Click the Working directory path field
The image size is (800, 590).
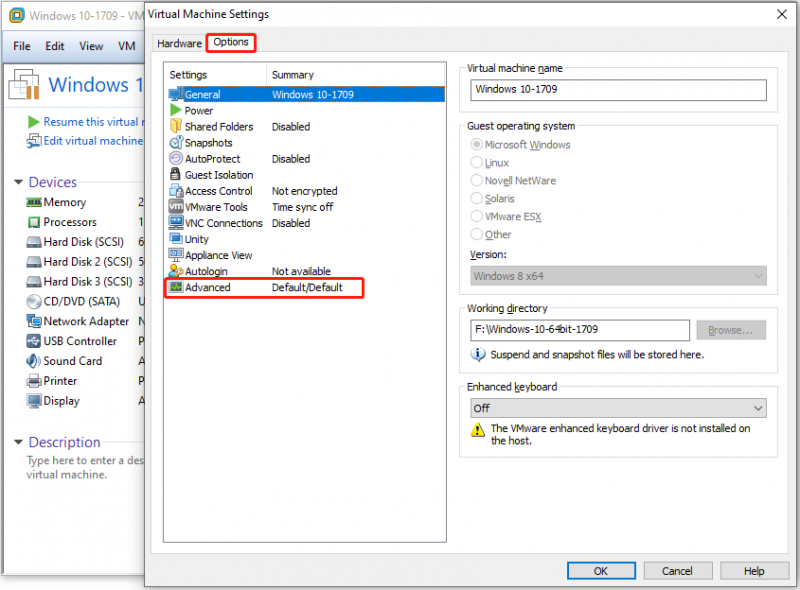point(580,330)
